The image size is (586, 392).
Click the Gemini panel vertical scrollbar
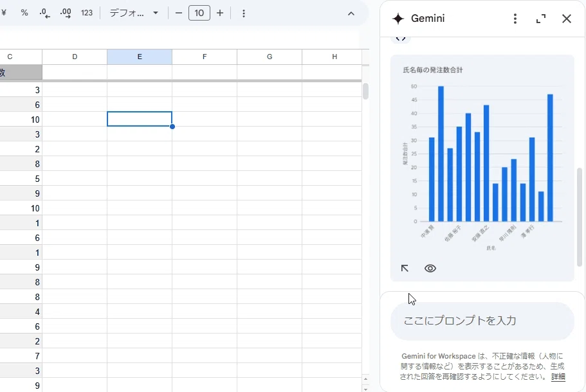click(580, 217)
